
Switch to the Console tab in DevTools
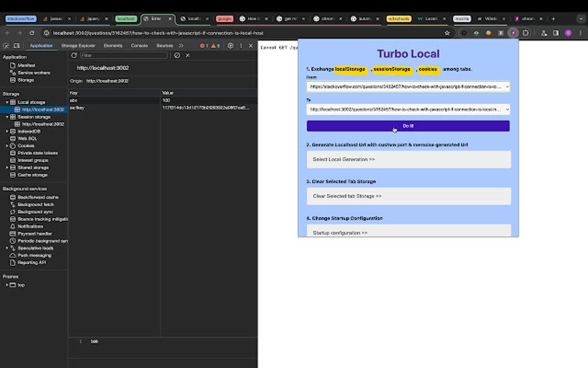pyautogui.click(x=139, y=45)
